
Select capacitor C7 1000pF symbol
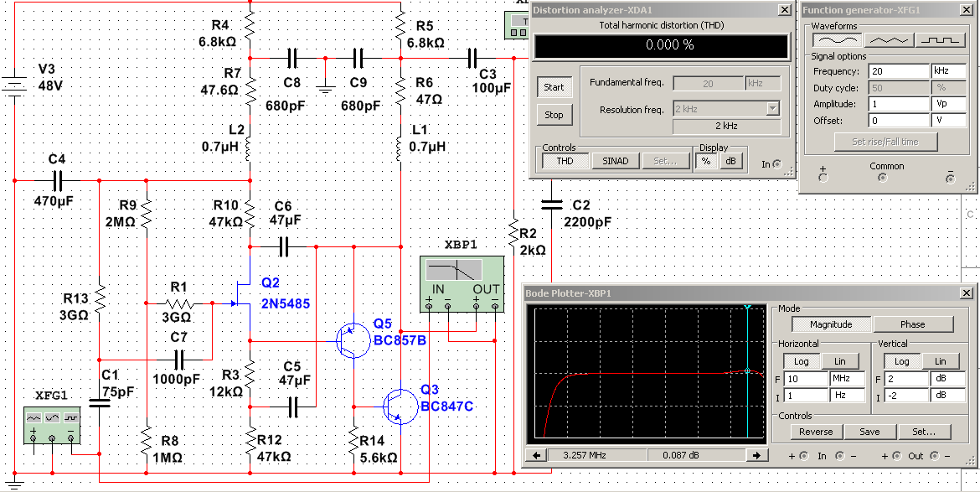[x=180, y=360]
